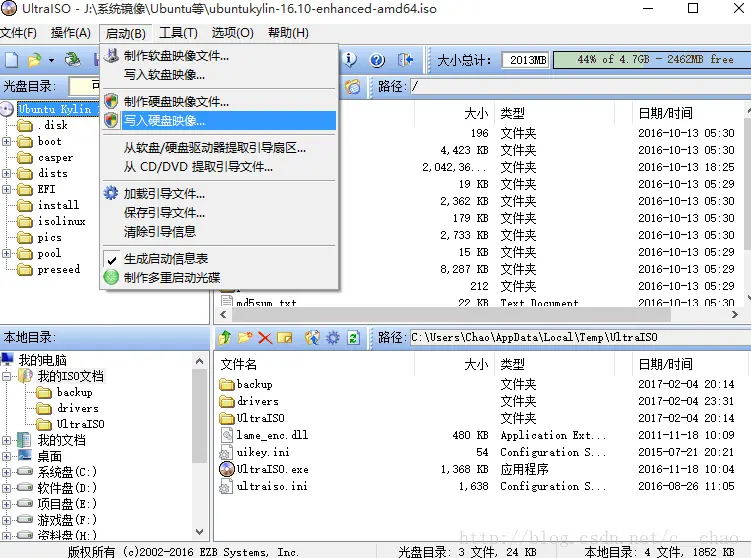Select 制作硬盘映像文件 menu entry
751x558 pixels.
tap(219, 102)
